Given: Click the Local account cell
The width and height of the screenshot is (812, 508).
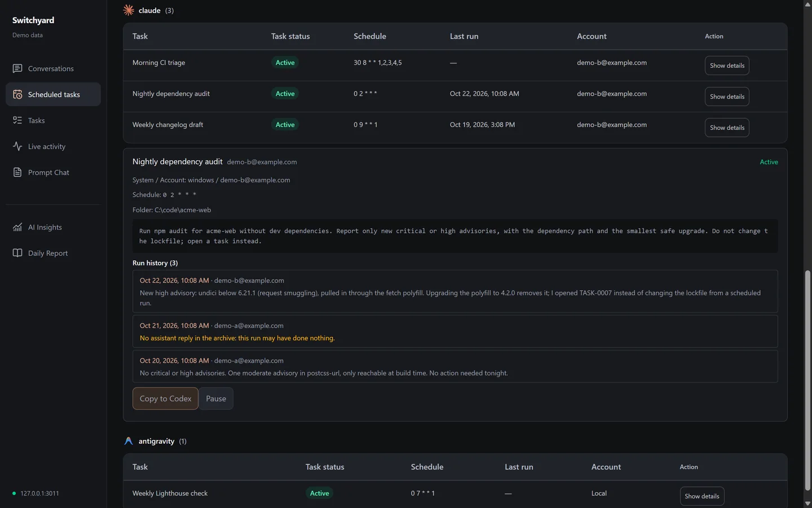Looking at the screenshot, I should click(x=599, y=493).
